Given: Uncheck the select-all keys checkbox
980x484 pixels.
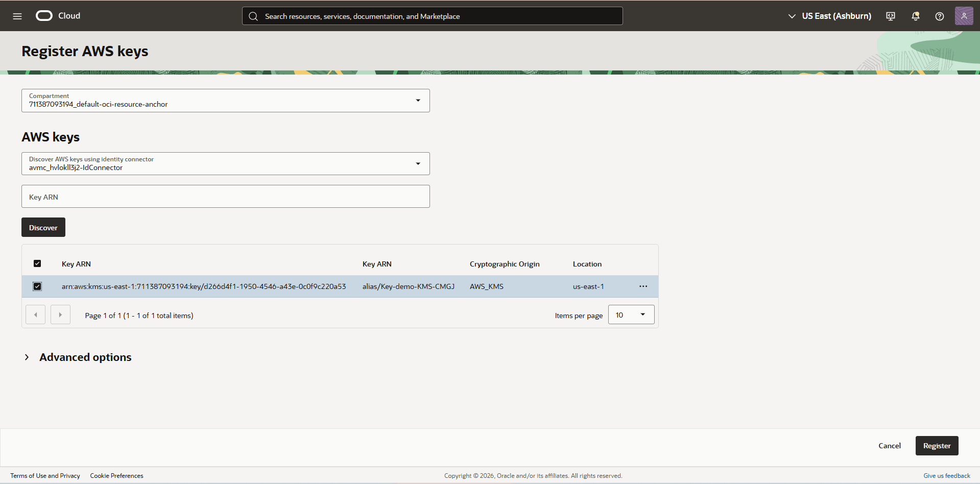Looking at the screenshot, I should point(37,263).
